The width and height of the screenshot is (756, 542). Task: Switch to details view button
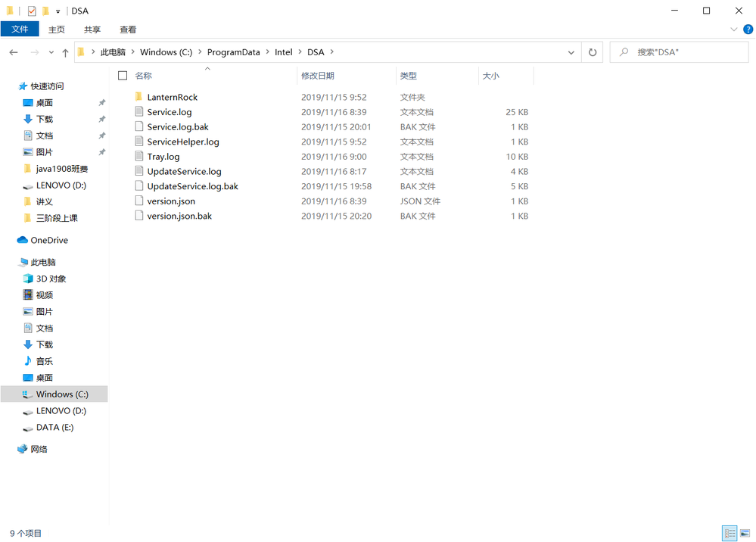[x=730, y=534]
